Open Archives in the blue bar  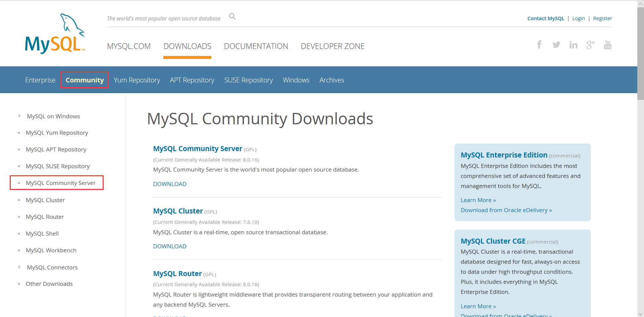click(332, 80)
